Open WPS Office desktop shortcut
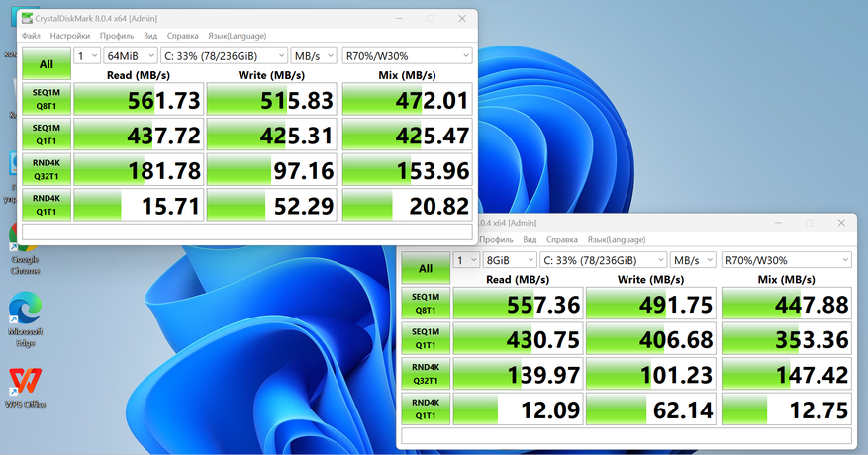Screen dimensions: 868x455 point(25,388)
